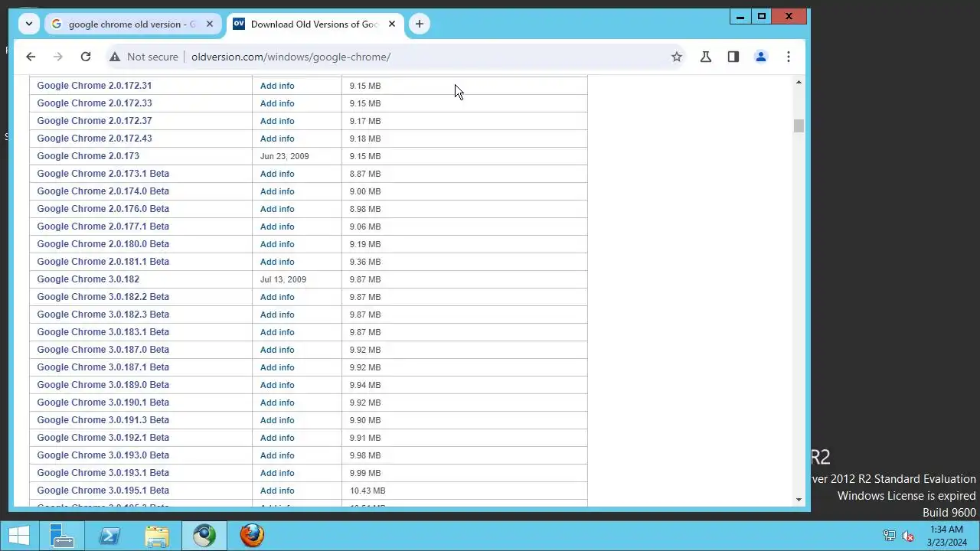Viewport: 980px width, 551px height.
Task: Click Add info for Chrome 3.0.182.2 Beta
Action: click(x=277, y=297)
